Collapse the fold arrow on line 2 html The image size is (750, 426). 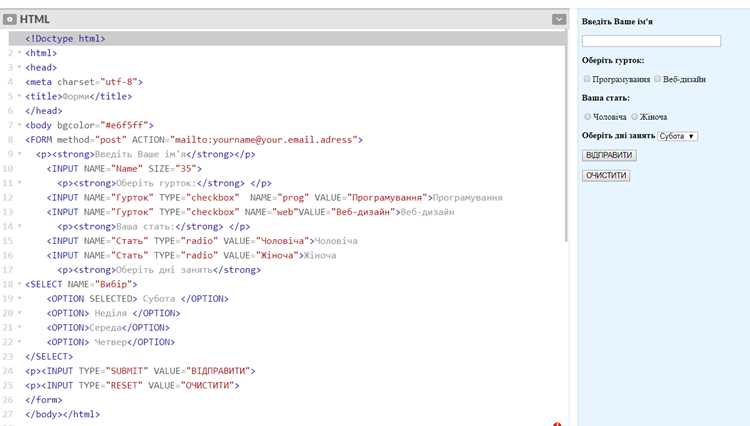click(x=20, y=53)
